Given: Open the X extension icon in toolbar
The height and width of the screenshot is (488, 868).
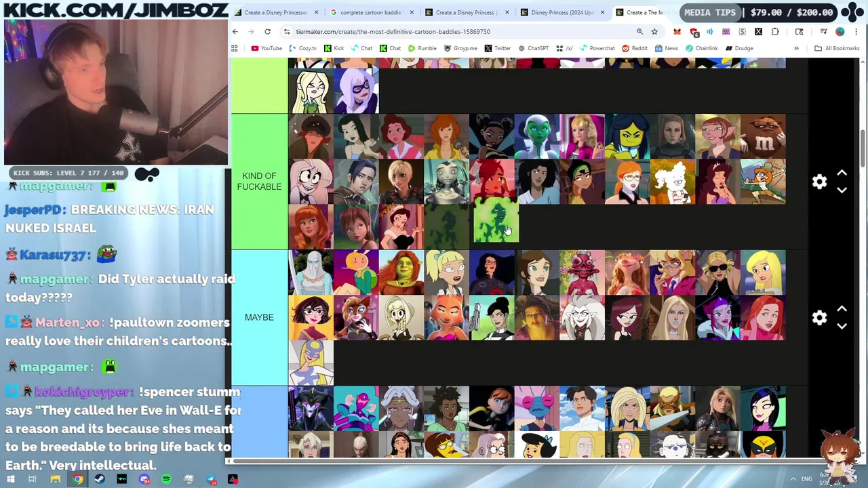Looking at the screenshot, I should [x=758, y=31].
